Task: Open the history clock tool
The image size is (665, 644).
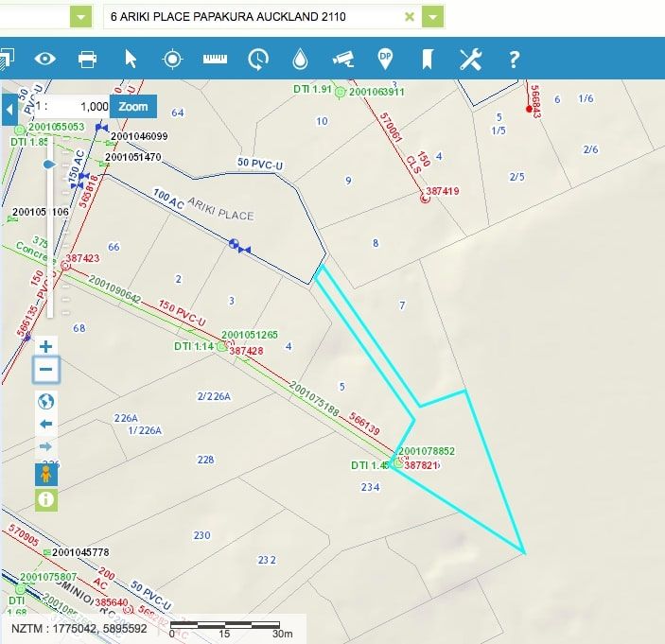Action: [x=257, y=60]
